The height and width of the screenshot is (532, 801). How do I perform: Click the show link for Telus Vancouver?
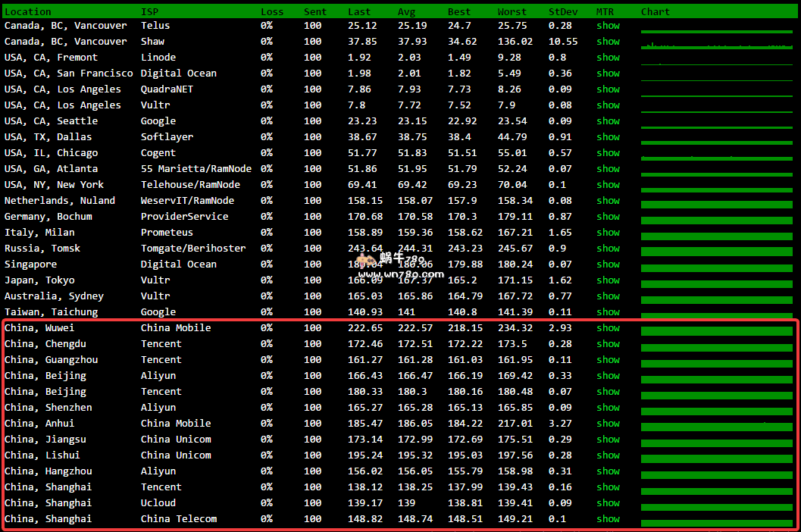[608, 25]
